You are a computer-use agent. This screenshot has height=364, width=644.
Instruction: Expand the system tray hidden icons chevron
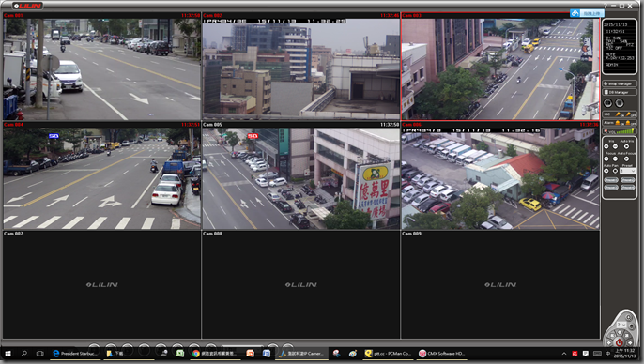[564, 354]
